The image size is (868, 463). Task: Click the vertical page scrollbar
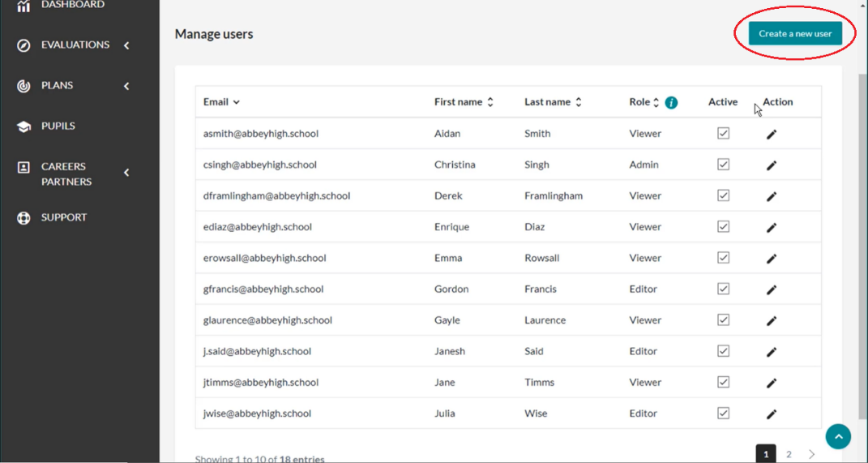862,243
